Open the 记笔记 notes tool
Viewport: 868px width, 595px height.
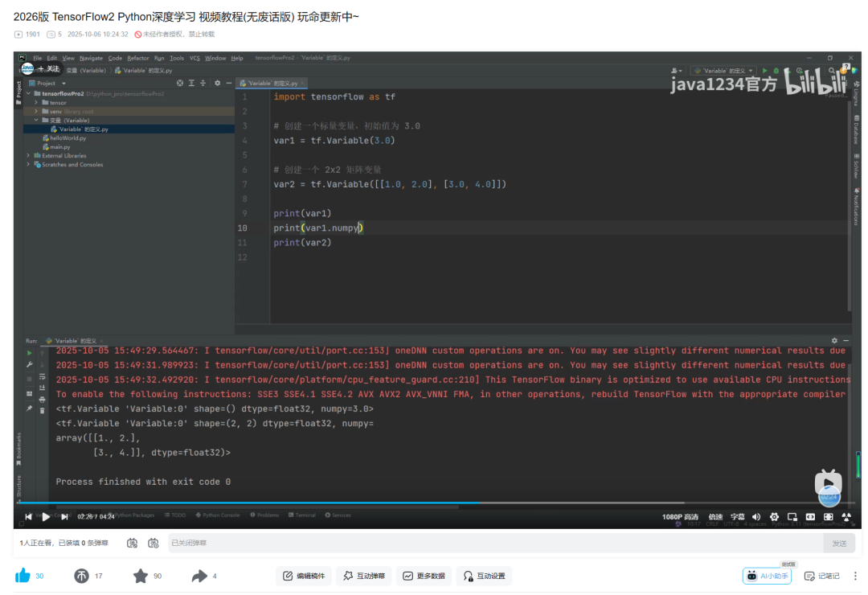pos(822,576)
